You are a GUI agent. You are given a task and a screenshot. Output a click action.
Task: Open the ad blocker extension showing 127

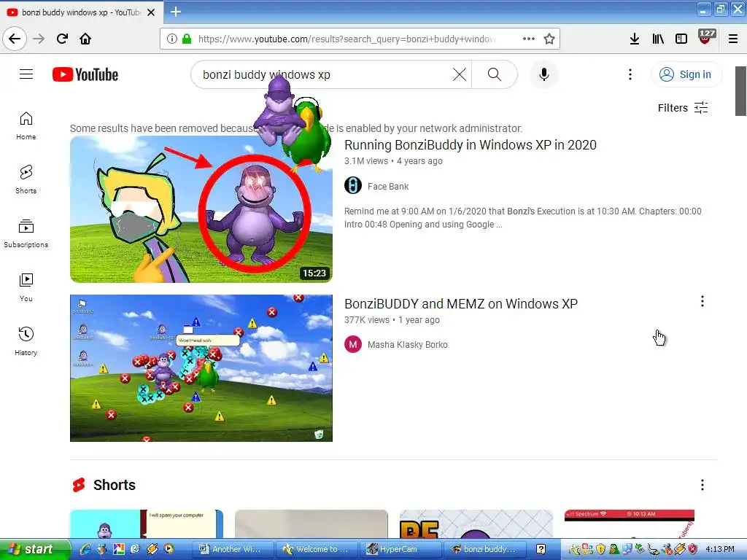tap(706, 36)
